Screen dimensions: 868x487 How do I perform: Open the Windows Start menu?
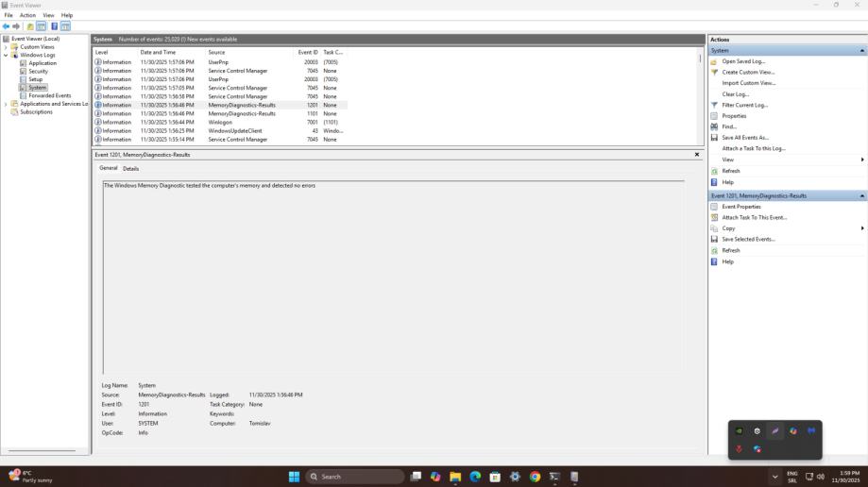(x=294, y=477)
